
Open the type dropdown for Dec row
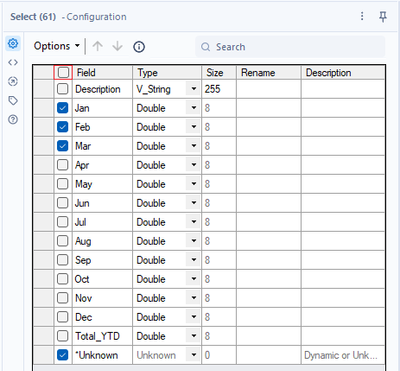pyautogui.click(x=193, y=317)
